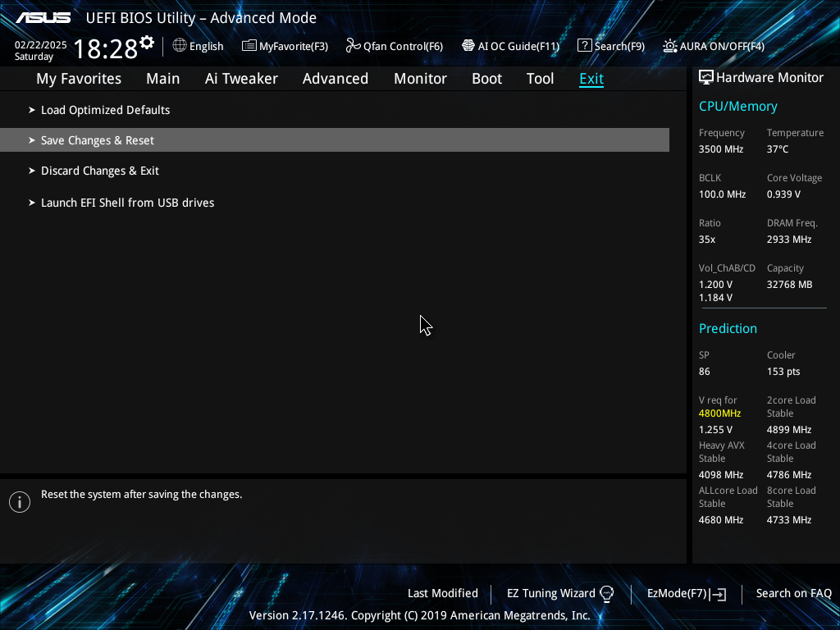Click the 2933 MHz DRAM frequency value

coord(788,240)
